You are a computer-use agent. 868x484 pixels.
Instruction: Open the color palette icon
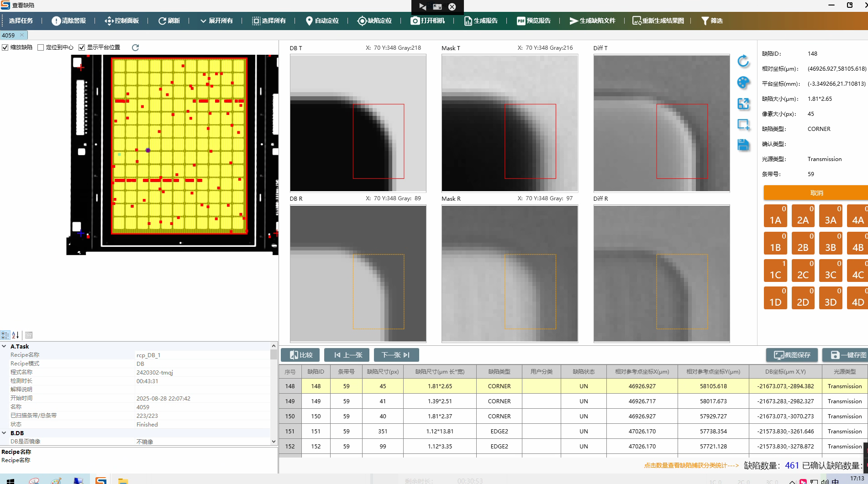coord(743,83)
